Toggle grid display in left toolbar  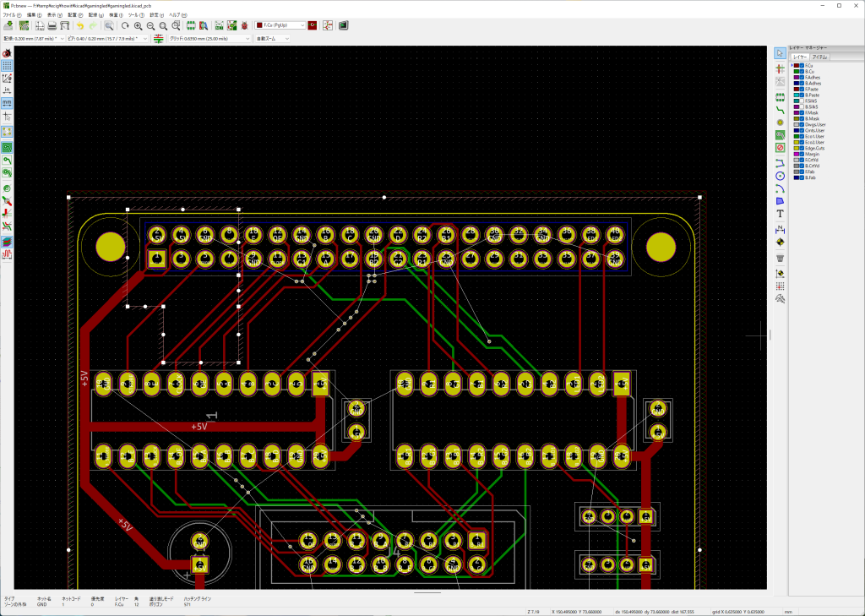7,65
